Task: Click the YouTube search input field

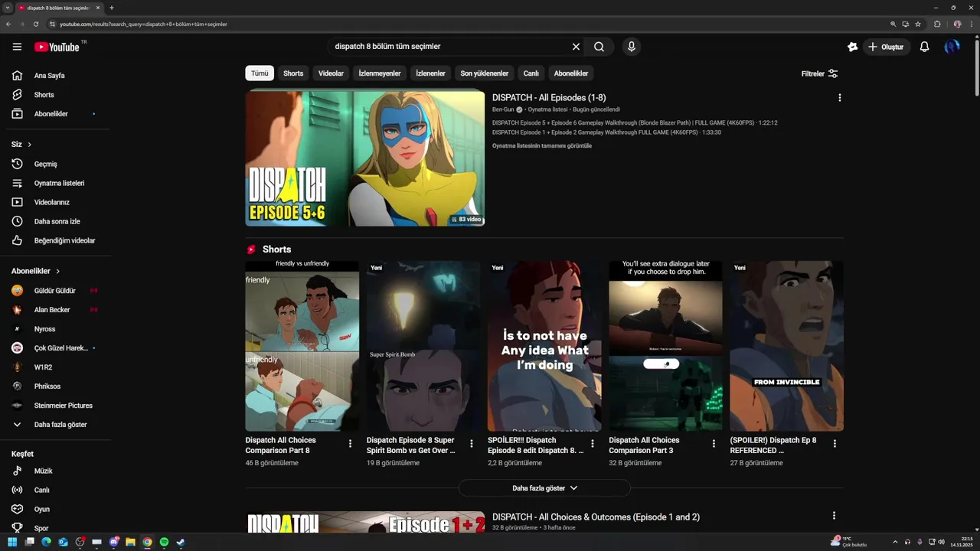Action: pyautogui.click(x=452, y=47)
